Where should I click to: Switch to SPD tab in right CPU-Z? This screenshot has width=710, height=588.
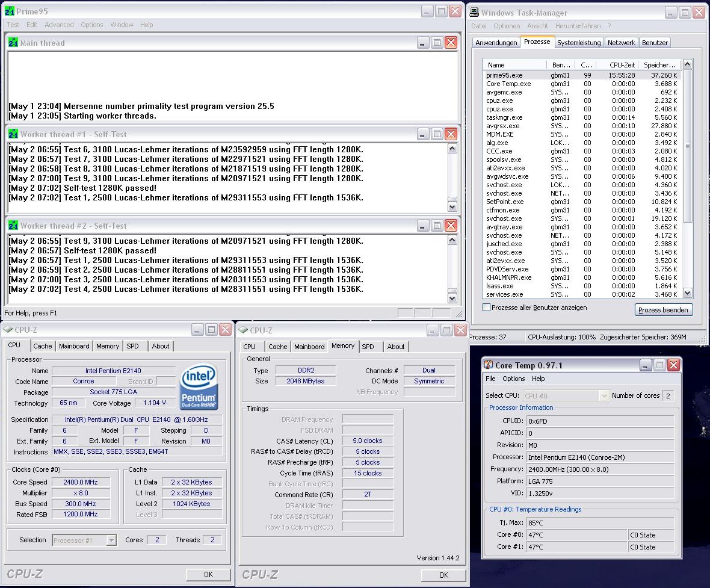click(368, 347)
